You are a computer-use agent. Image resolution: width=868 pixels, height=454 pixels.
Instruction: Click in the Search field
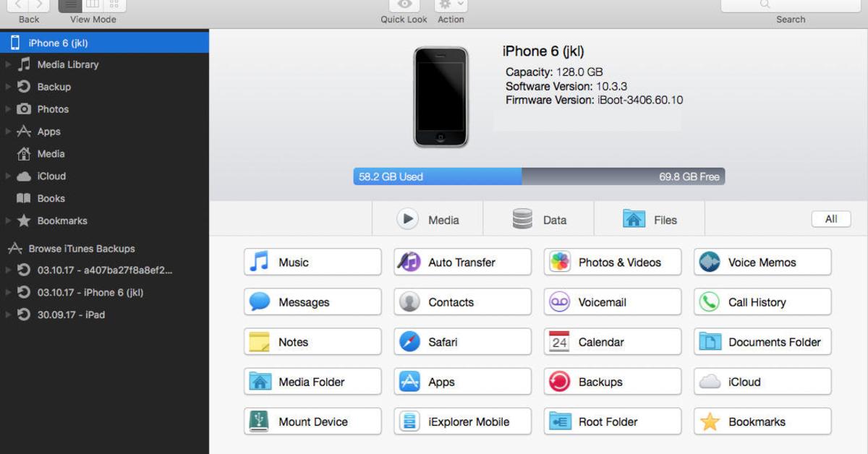click(x=790, y=5)
